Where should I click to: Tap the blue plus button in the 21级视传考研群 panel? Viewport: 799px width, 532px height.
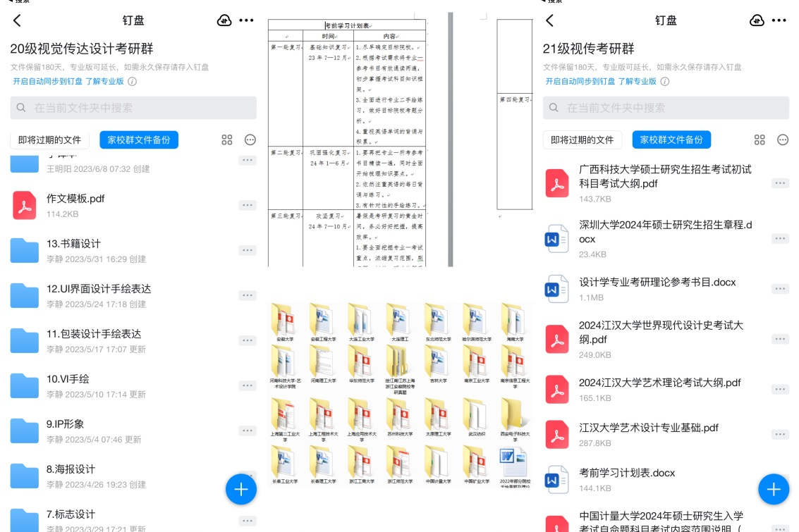tap(773, 489)
